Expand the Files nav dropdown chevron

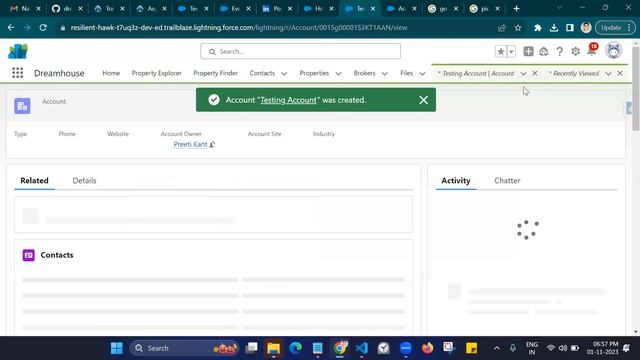pyautogui.click(x=422, y=73)
